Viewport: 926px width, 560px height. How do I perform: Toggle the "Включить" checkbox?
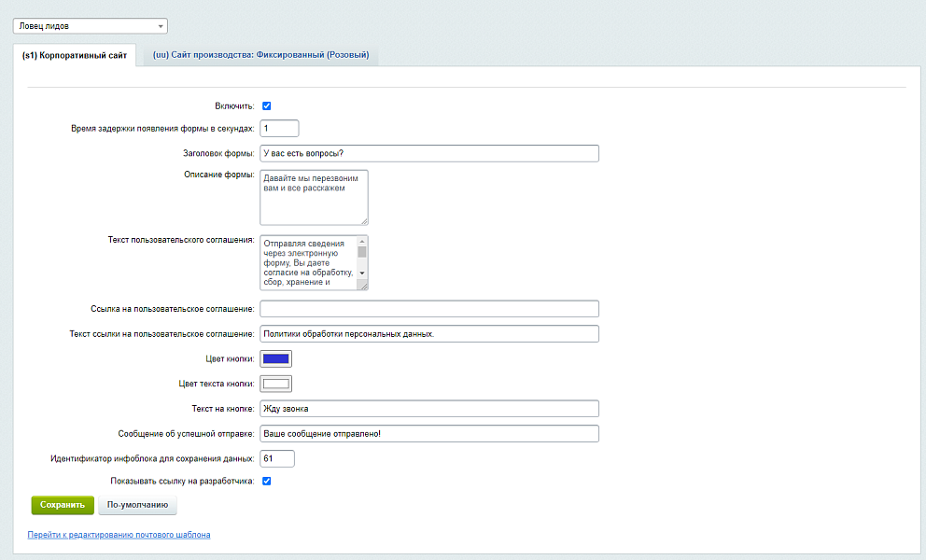coord(266,106)
